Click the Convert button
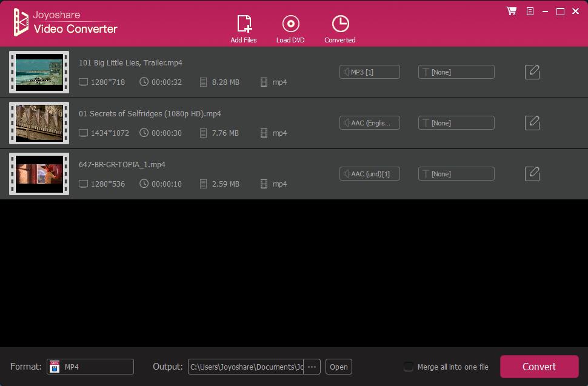 [x=540, y=367]
